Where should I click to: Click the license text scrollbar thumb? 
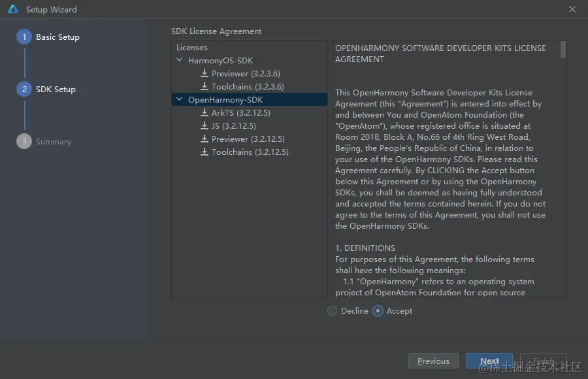(x=563, y=50)
